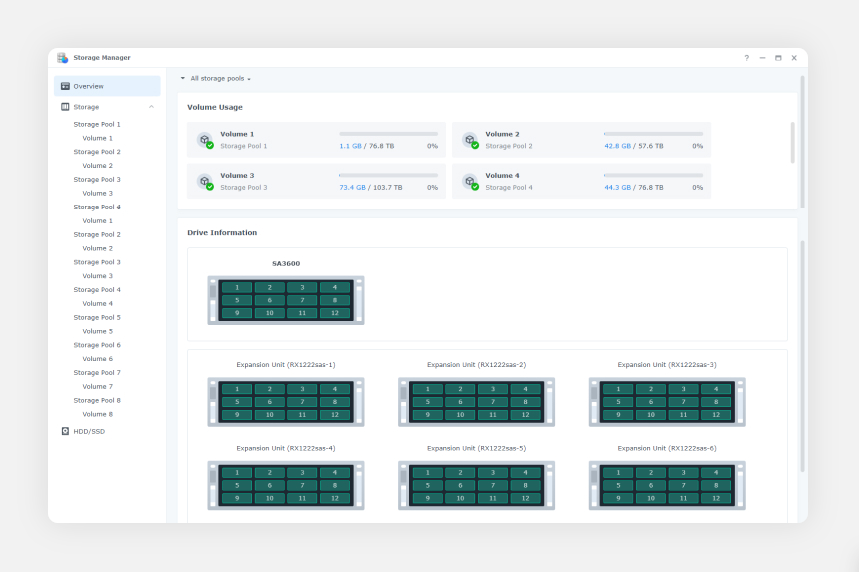Select drive slot 1 on RX1222sas-3
Screen dimensions: 859x572
[618, 389]
